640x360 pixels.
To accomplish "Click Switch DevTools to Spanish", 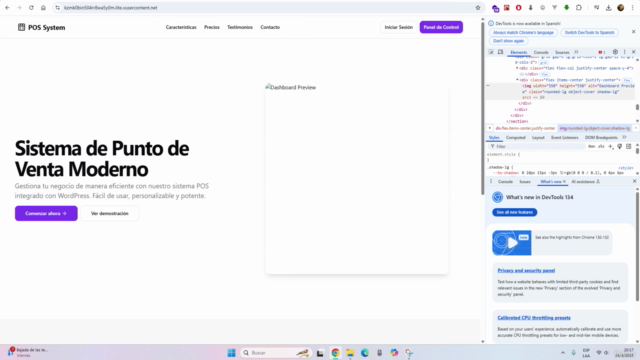I will pyautogui.click(x=589, y=32).
